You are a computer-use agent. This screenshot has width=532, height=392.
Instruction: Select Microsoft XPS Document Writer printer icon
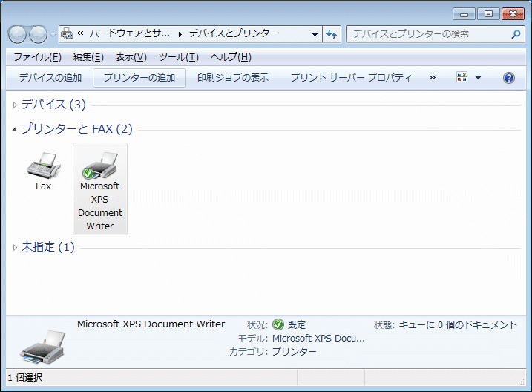(x=100, y=166)
